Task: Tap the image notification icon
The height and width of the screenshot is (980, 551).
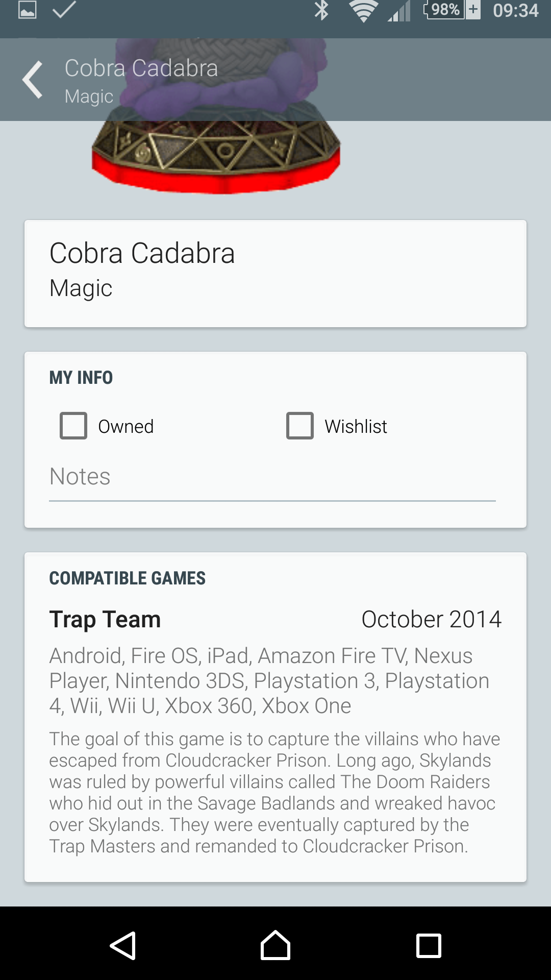Action: tap(28, 10)
